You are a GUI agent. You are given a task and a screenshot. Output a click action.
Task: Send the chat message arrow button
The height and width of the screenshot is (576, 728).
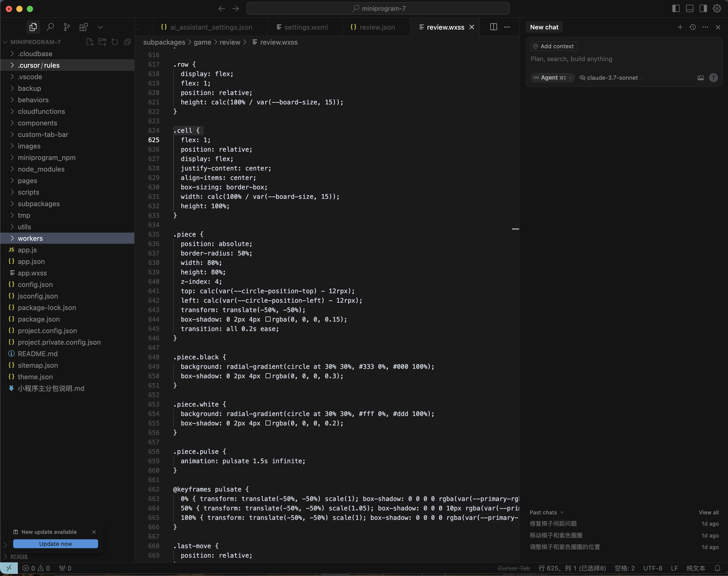pos(714,78)
